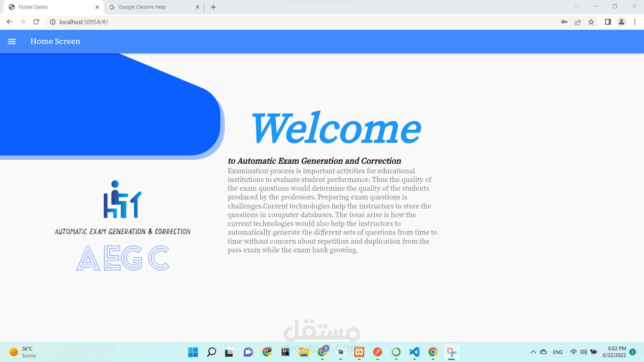This screenshot has height=362, width=644.
Task: Reload the current page
Action: click(36, 22)
